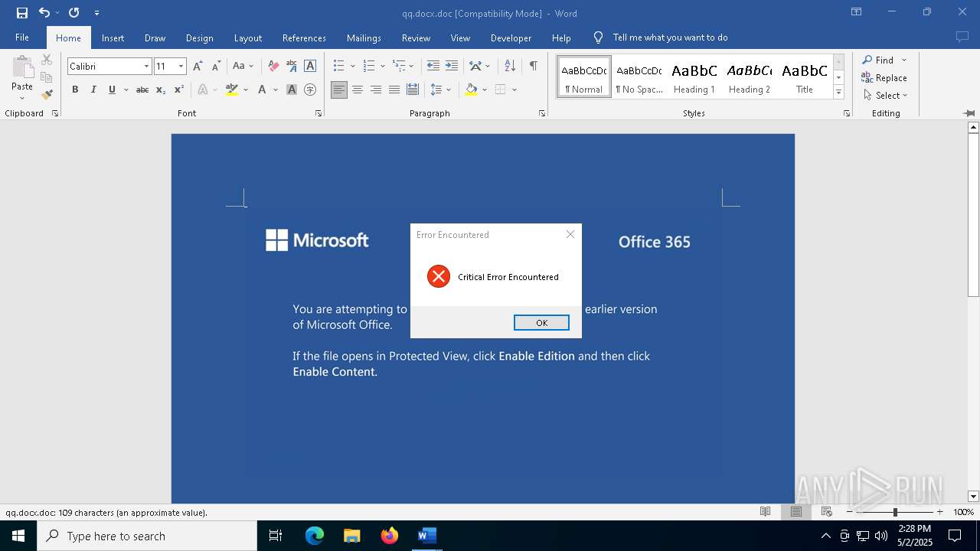Increase the paragraph indent

pyautogui.click(x=452, y=67)
